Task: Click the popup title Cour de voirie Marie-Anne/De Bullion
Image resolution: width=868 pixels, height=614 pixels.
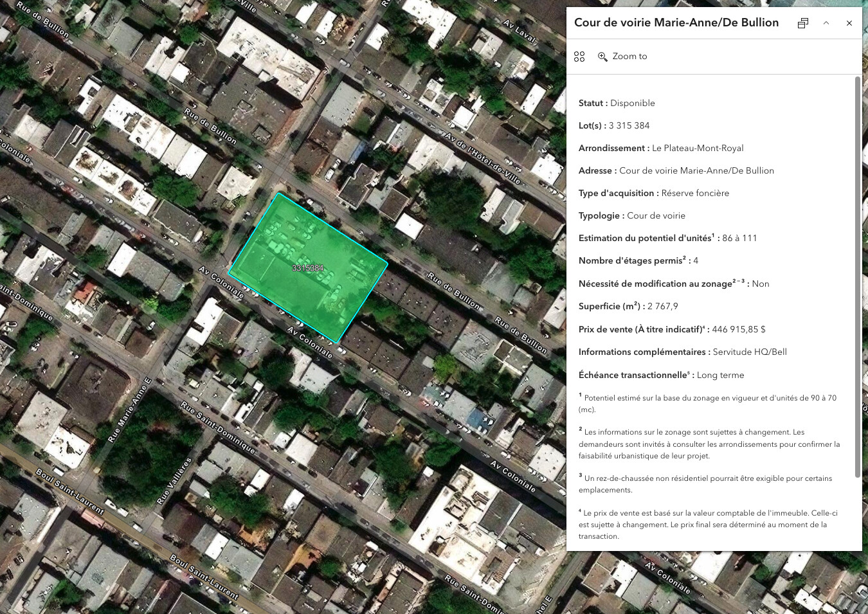Action: point(676,23)
